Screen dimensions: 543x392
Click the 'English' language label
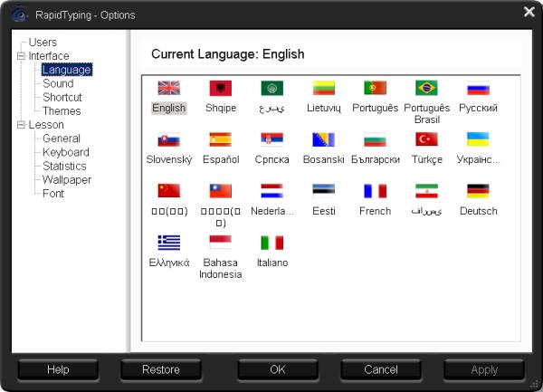pos(169,108)
